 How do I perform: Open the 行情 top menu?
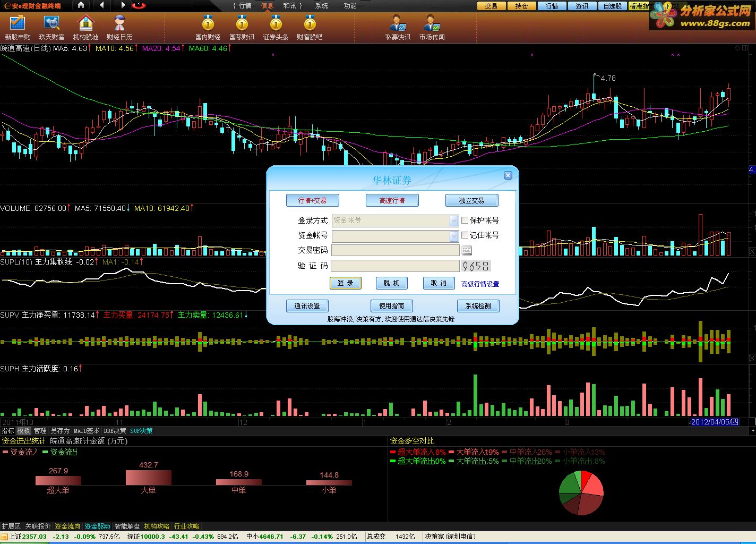point(245,6)
